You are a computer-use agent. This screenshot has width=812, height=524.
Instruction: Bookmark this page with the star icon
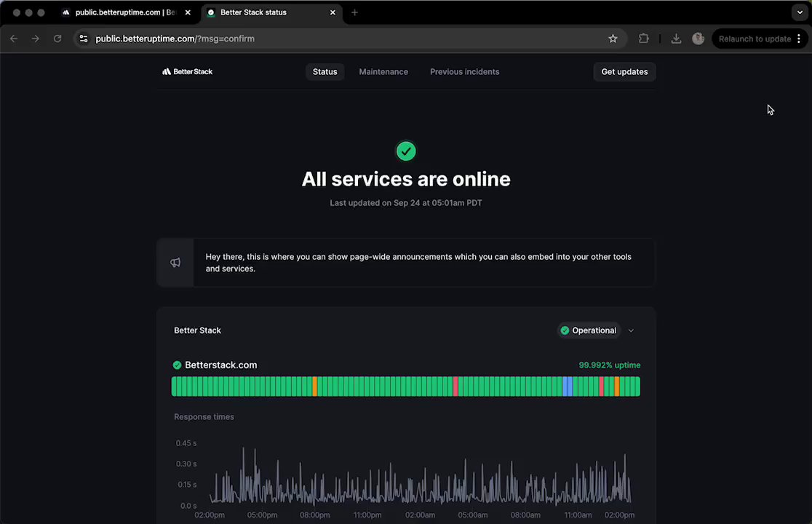pos(613,39)
